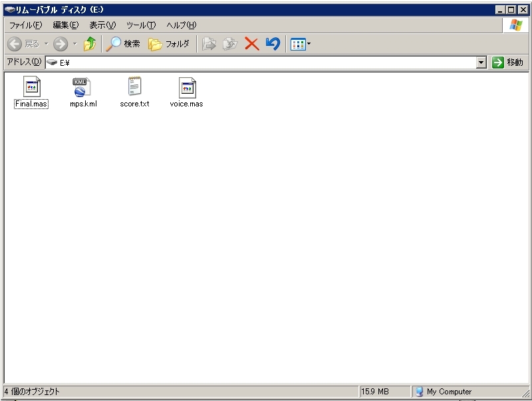The width and height of the screenshot is (532, 401).
Task: Close the リムーバブル ディスク window
Action: (x=523, y=10)
